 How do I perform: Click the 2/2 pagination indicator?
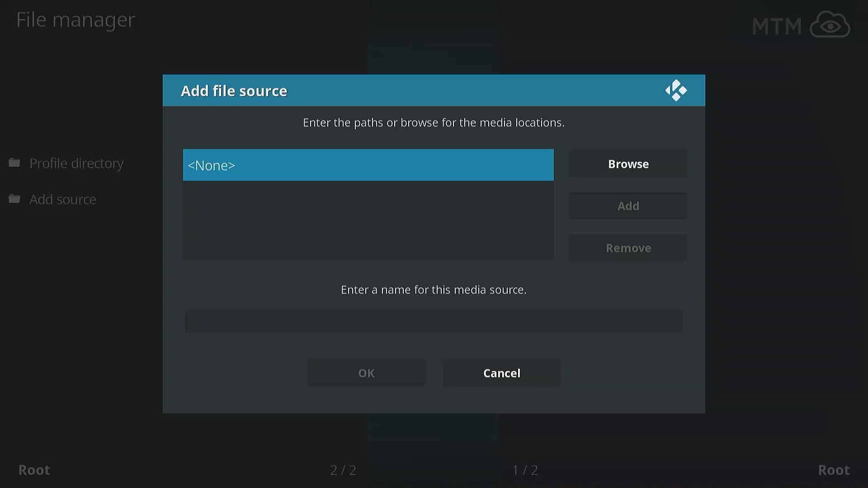[x=343, y=470]
